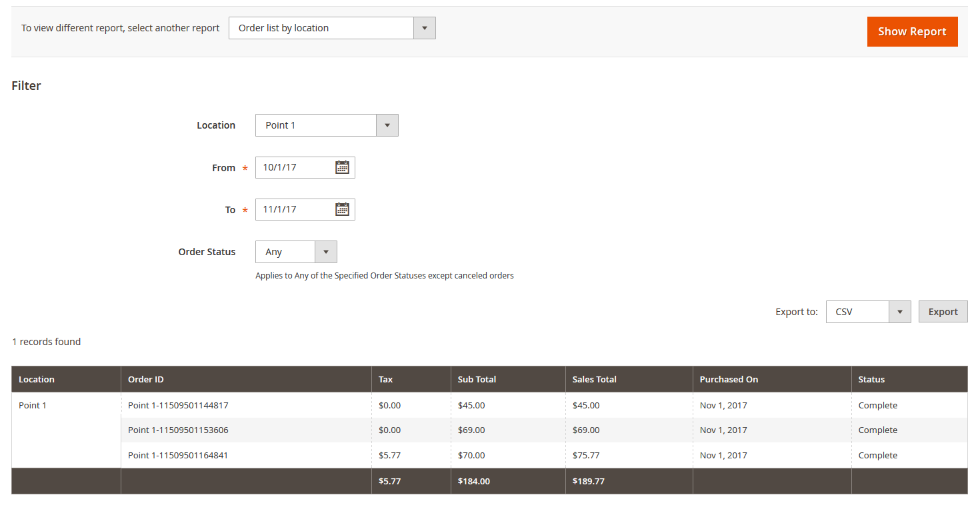Click the To date input field
980x509 pixels.
(x=297, y=209)
